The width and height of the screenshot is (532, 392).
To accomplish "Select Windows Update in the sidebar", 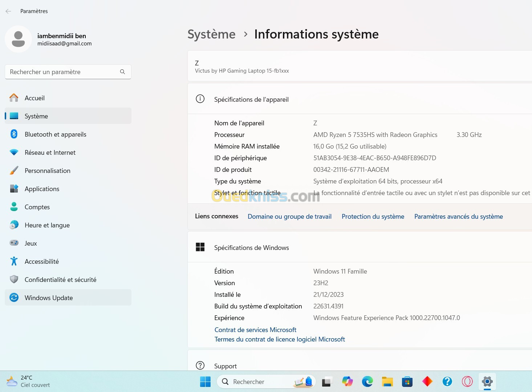I will [x=68, y=298].
